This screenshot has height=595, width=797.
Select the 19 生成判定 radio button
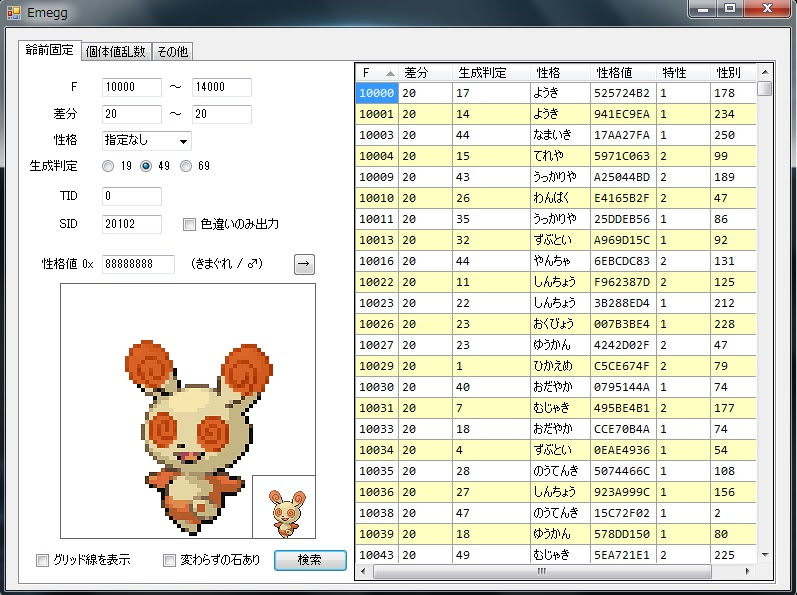tap(108, 166)
